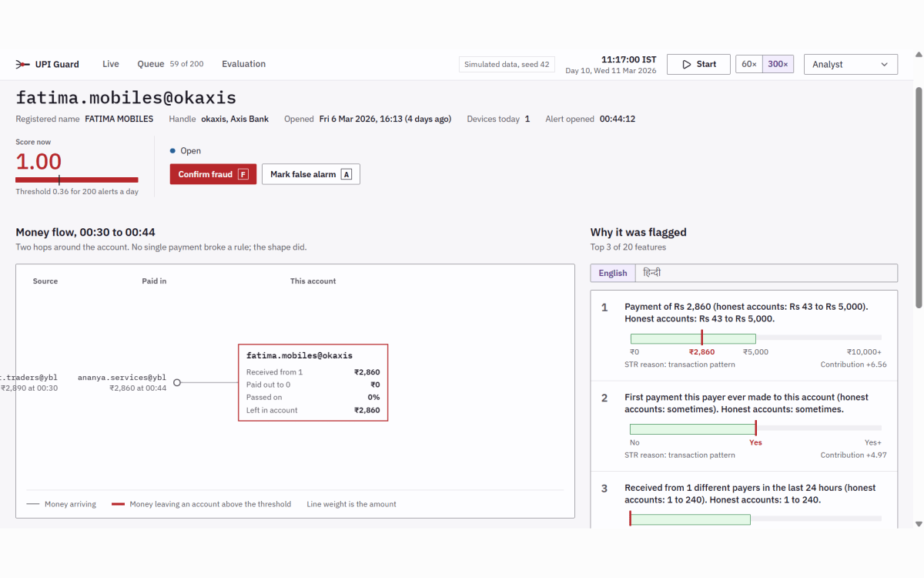Click the 'Simulated data, seed 42' badge

coord(507,65)
